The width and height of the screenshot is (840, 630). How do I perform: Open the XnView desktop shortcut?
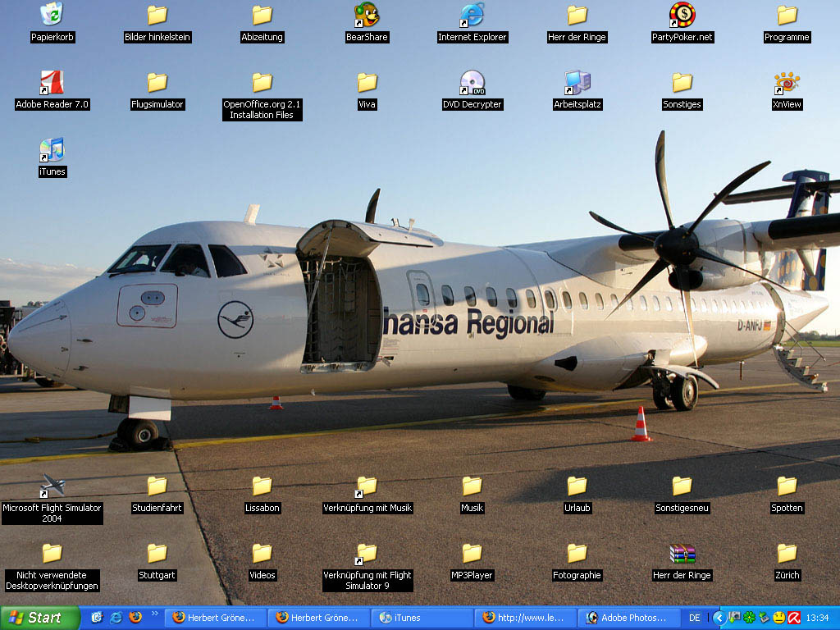(787, 82)
